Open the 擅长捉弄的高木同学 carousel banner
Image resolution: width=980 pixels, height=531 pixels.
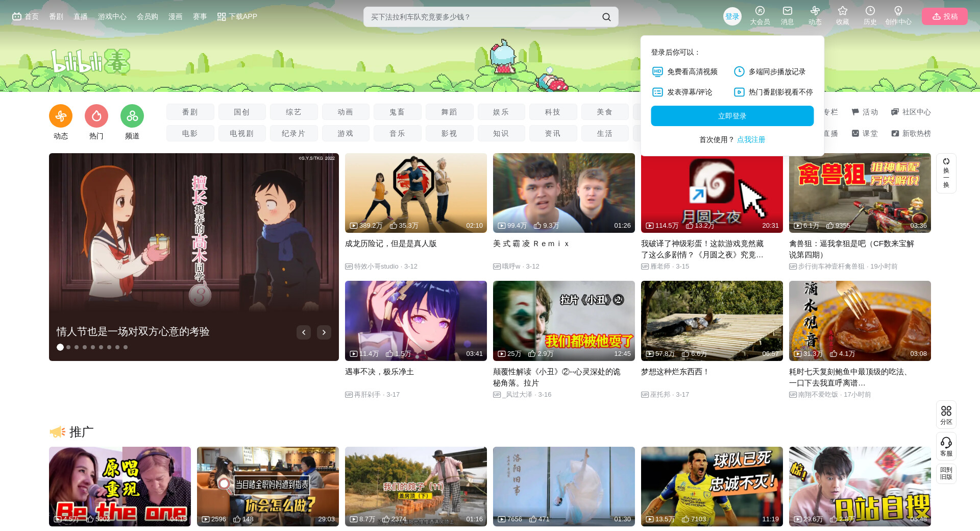(x=194, y=257)
